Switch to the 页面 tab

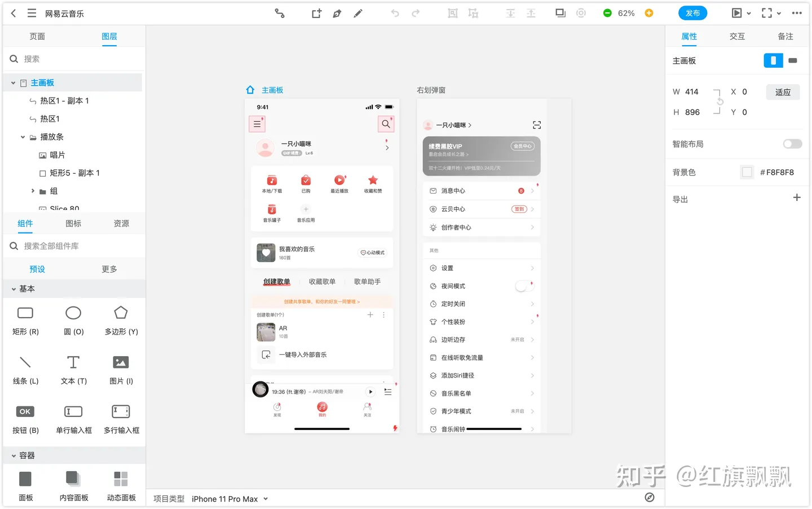click(37, 36)
